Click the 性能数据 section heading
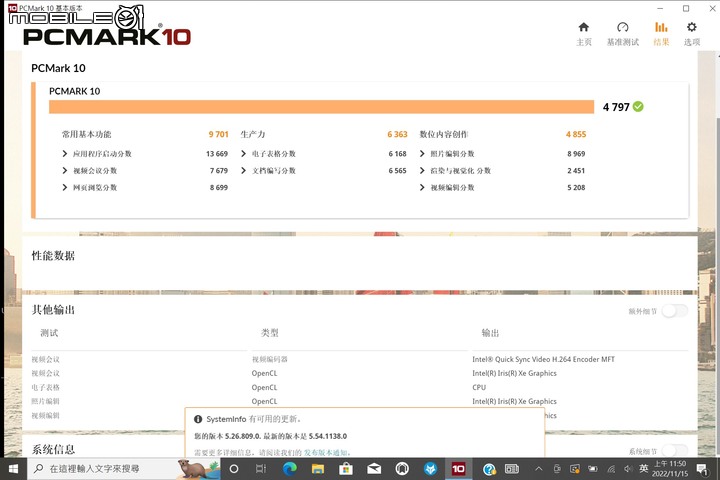The height and width of the screenshot is (480, 720). pyautogui.click(x=53, y=255)
